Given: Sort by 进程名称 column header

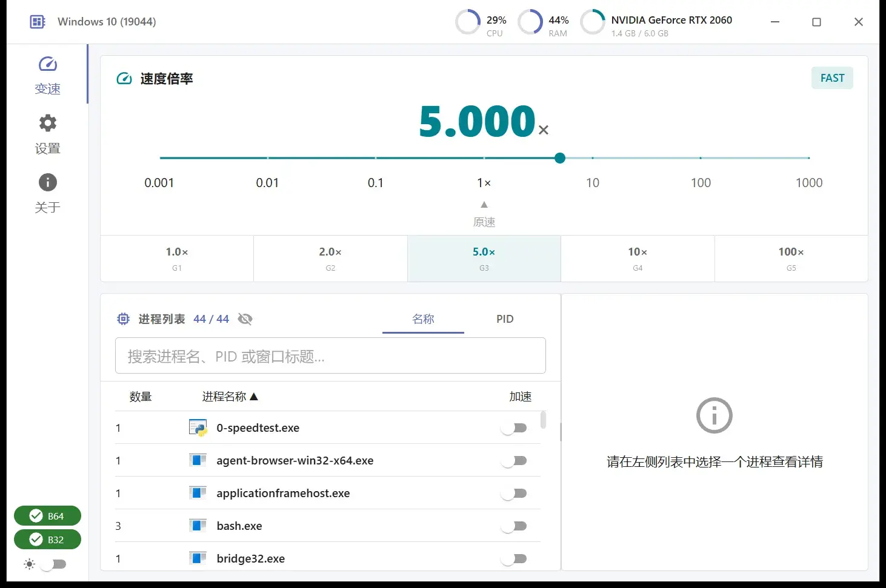Looking at the screenshot, I should (x=230, y=397).
